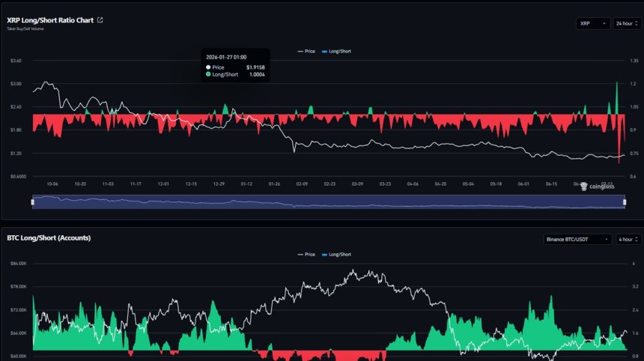
Task: Click the XRP range navigator selection band
Action: tap(329, 201)
